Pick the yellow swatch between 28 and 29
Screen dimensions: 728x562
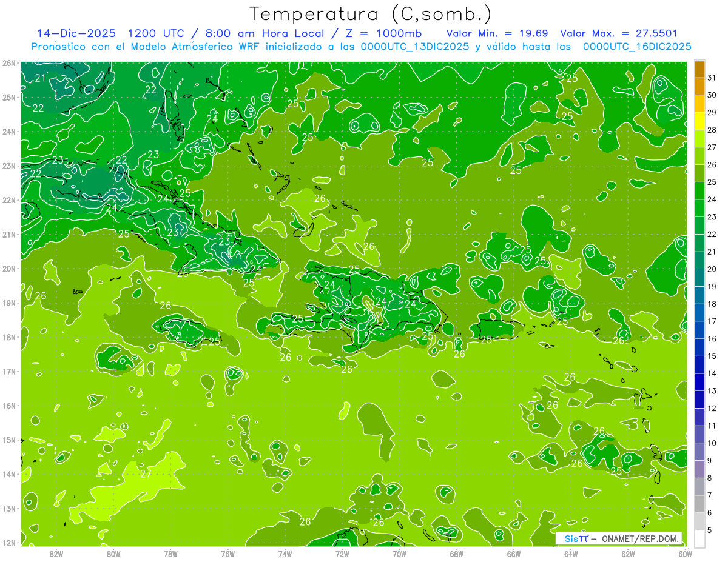699,121
